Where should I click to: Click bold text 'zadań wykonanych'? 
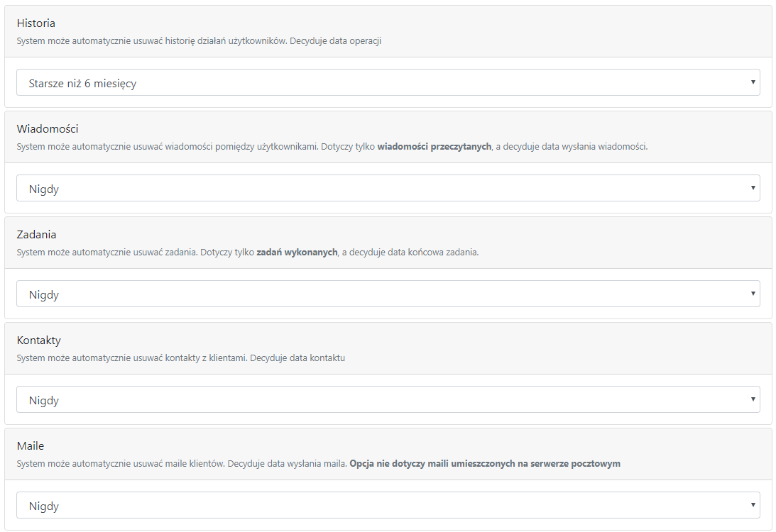point(297,253)
